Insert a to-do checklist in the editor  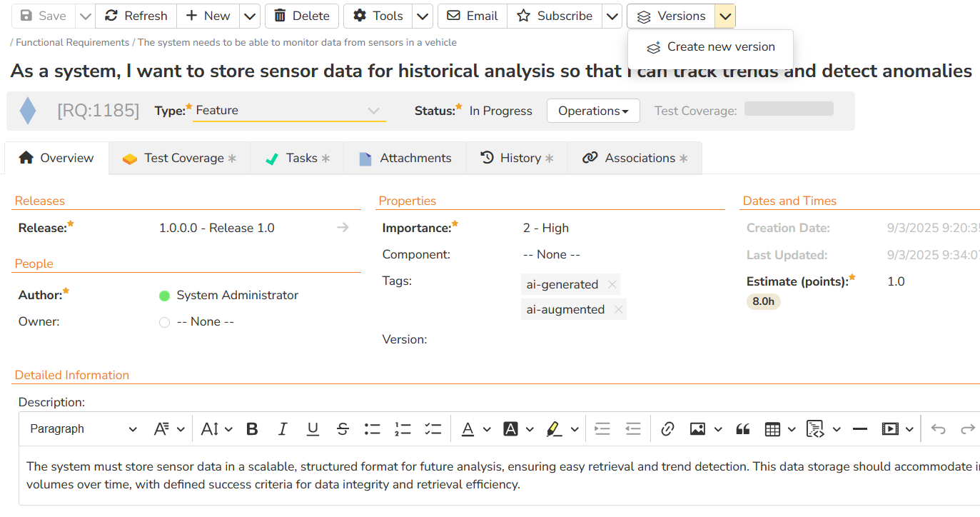[x=433, y=429]
